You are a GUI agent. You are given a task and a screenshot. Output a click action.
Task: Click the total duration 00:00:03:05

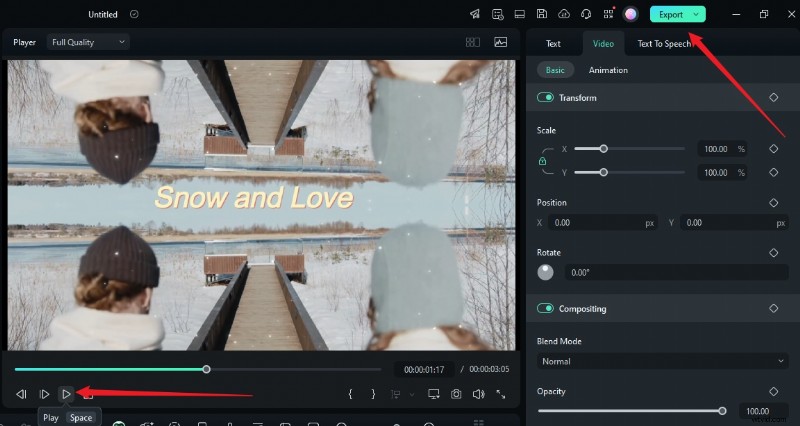(x=489, y=369)
